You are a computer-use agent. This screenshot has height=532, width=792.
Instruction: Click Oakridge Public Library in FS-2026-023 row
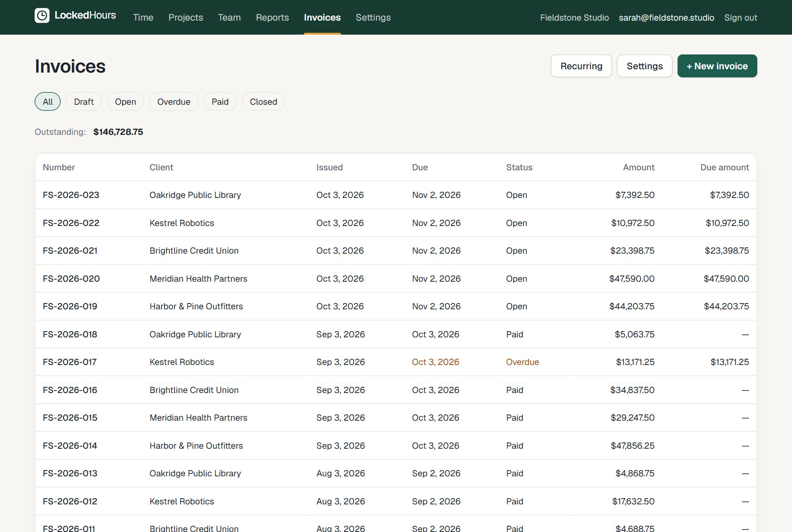click(195, 195)
